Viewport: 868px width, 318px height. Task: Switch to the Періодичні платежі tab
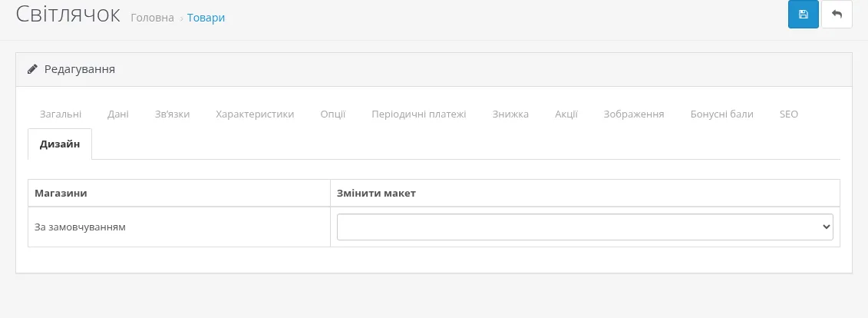[418, 114]
